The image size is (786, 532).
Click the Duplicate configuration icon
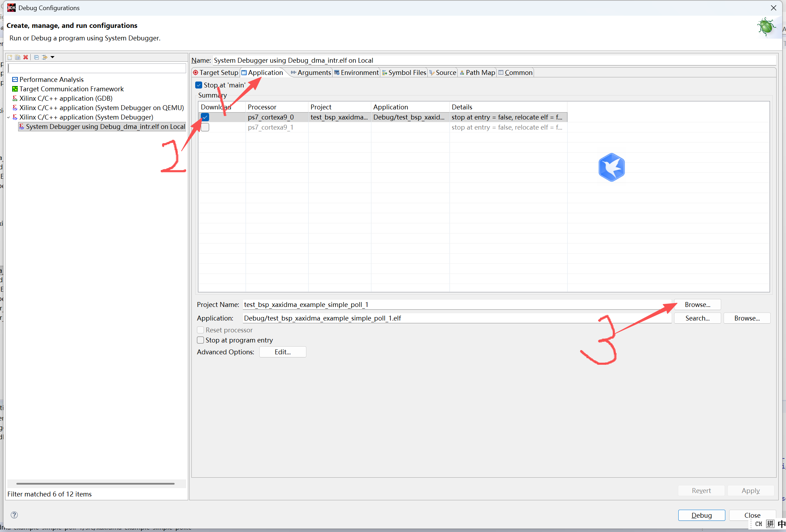tap(17, 57)
